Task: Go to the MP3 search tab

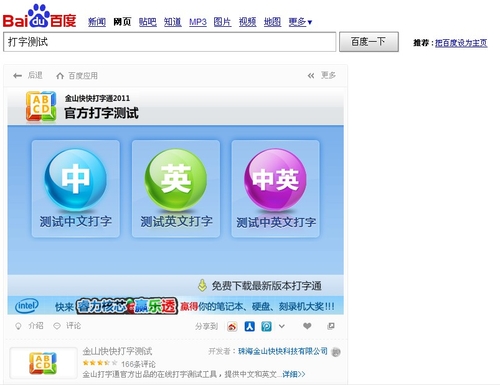Action: pyautogui.click(x=198, y=22)
